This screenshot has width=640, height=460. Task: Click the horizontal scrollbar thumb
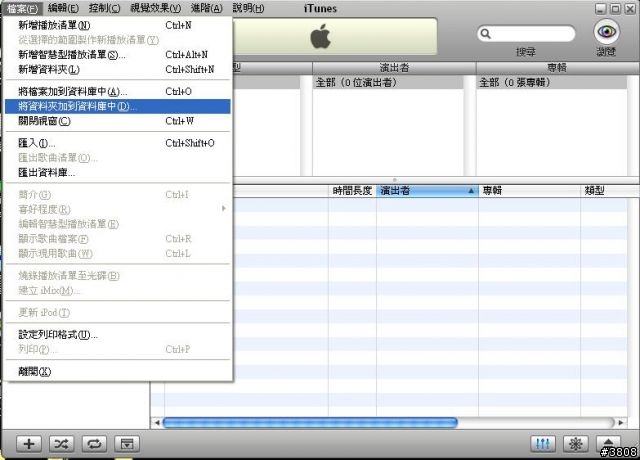pos(310,422)
